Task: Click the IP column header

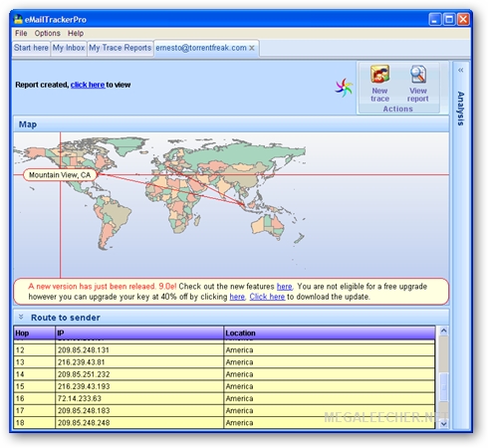Action: [x=139, y=334]
